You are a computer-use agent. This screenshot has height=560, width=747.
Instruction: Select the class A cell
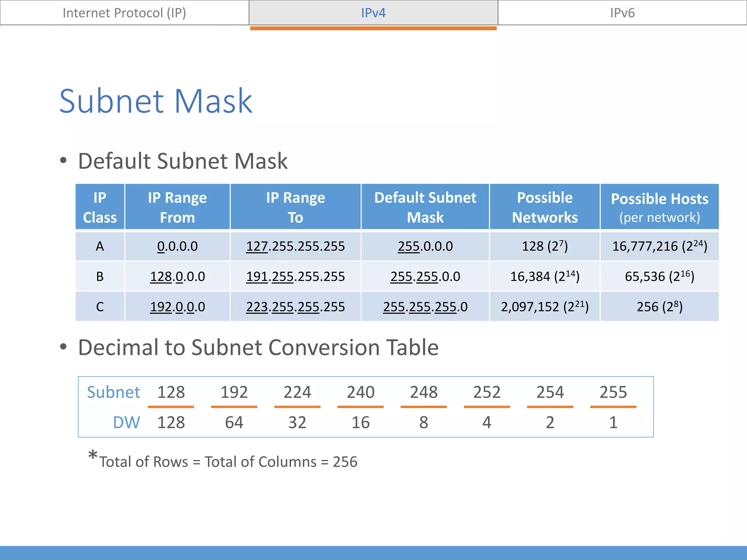point(100,246)
